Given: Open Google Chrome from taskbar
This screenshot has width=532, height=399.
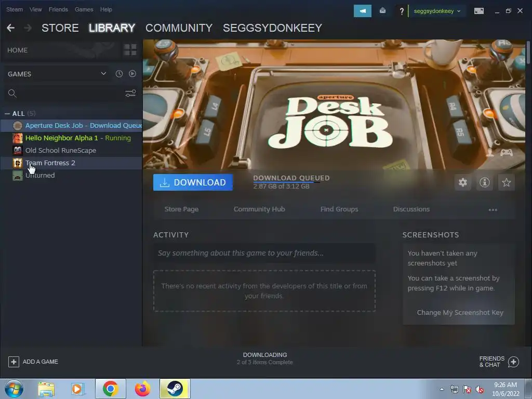Looking at the screenshot, I should click(x=110, y=389).
